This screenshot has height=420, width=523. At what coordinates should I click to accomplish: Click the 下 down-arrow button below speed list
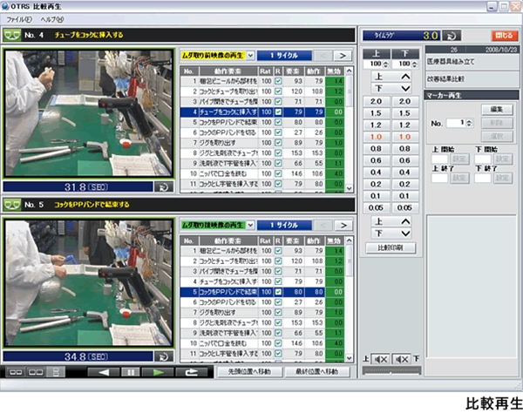click(x=391, y=234)
